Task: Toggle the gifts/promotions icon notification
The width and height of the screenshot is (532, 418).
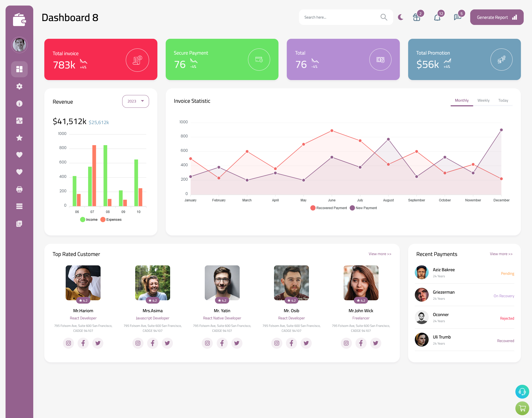Action: point(416,17)
